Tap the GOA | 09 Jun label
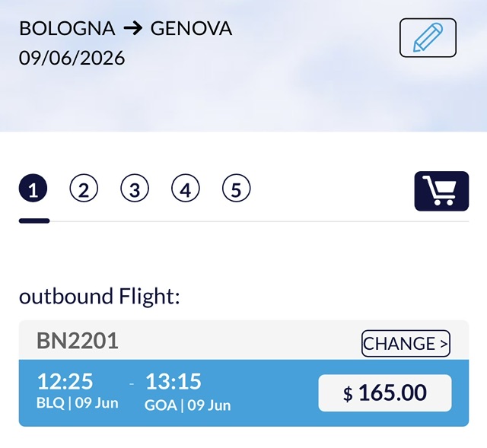 pos(187,405)
